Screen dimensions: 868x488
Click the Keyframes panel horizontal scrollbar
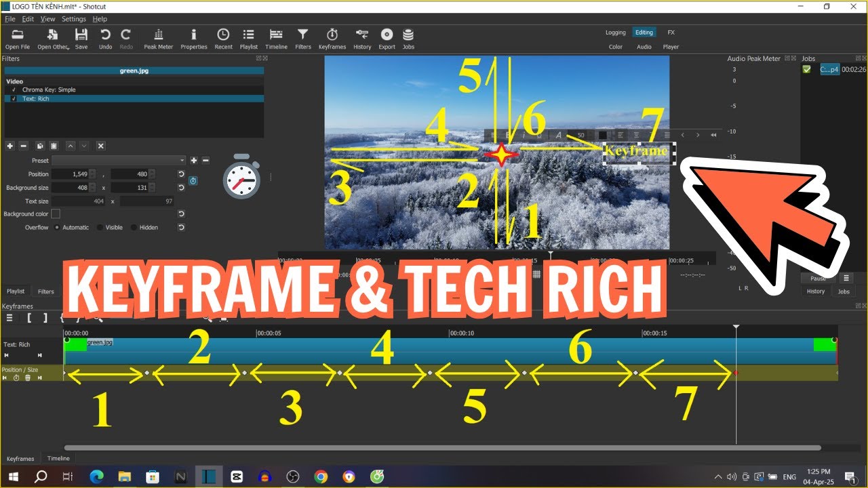(x=442, y=448)
